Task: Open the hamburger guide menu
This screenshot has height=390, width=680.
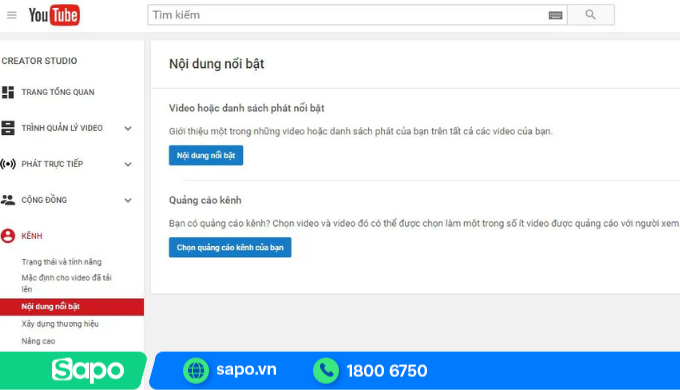Action: click(12, 15)
